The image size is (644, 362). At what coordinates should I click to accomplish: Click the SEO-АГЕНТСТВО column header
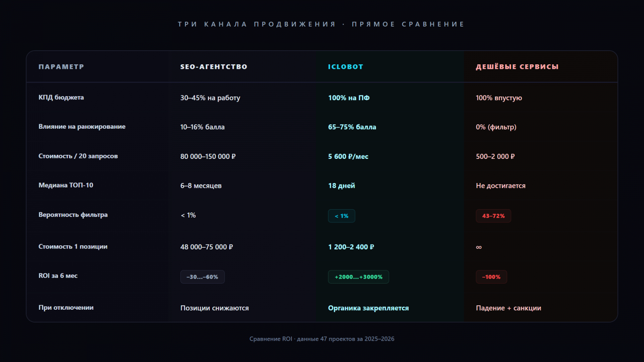coord(214,67)
